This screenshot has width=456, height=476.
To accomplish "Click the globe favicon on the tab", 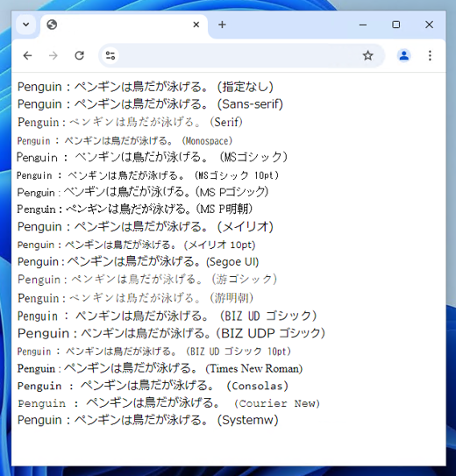I will [52, 25].
